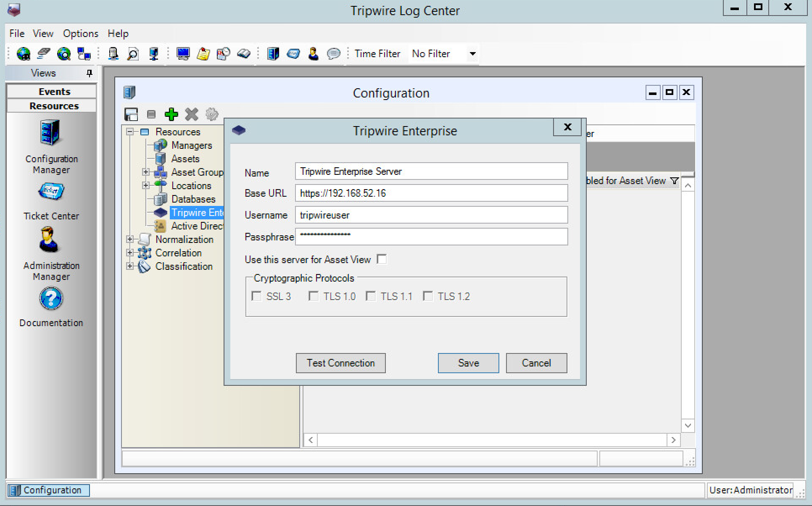This screenshot has height=506, width=812.
Task: Open the Ticket Center icon
Action: (51, 192)
